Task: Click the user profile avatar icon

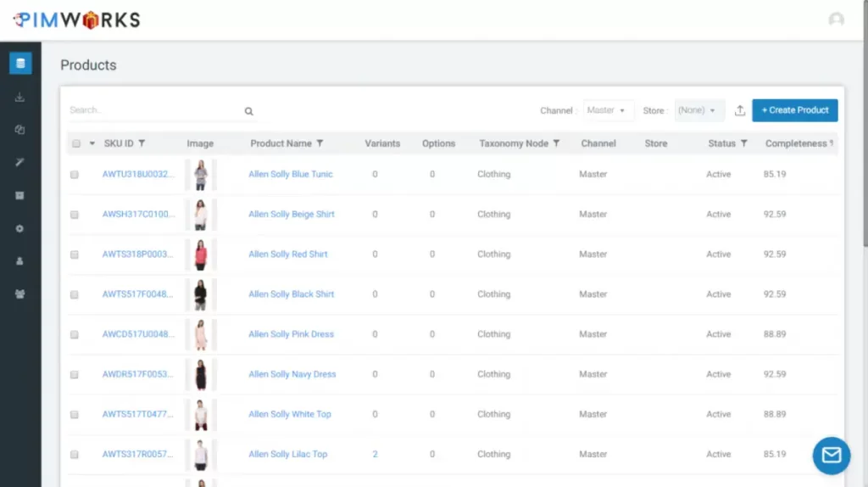Action: point(836,20)
